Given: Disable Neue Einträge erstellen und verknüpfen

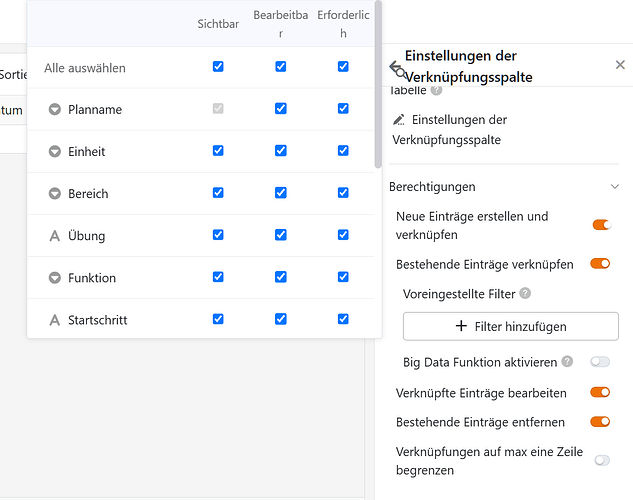Looking at the screenshot, I should tap(601, 225).
